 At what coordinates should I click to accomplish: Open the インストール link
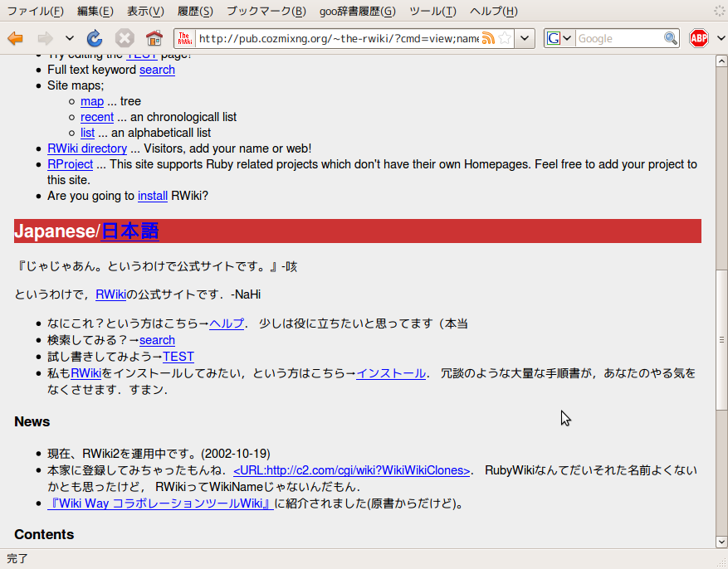[391, 373]
